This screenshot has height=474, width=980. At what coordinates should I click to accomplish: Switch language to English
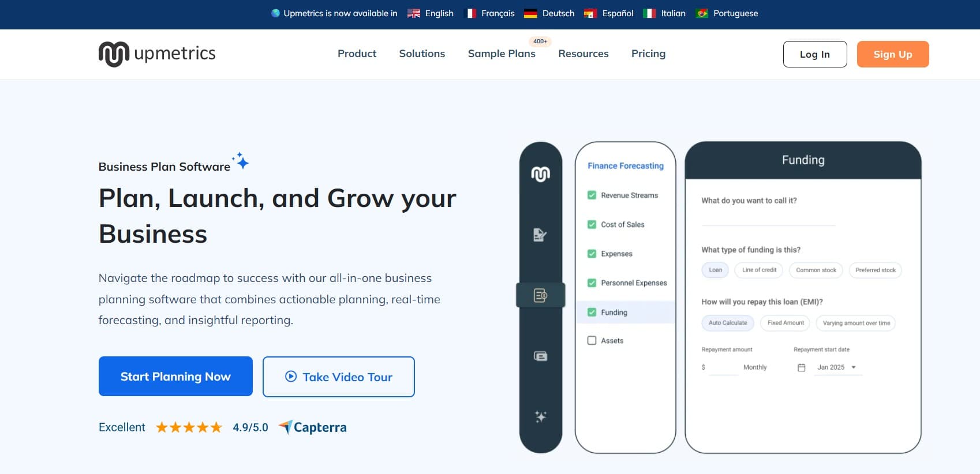[x=439, y=13]
